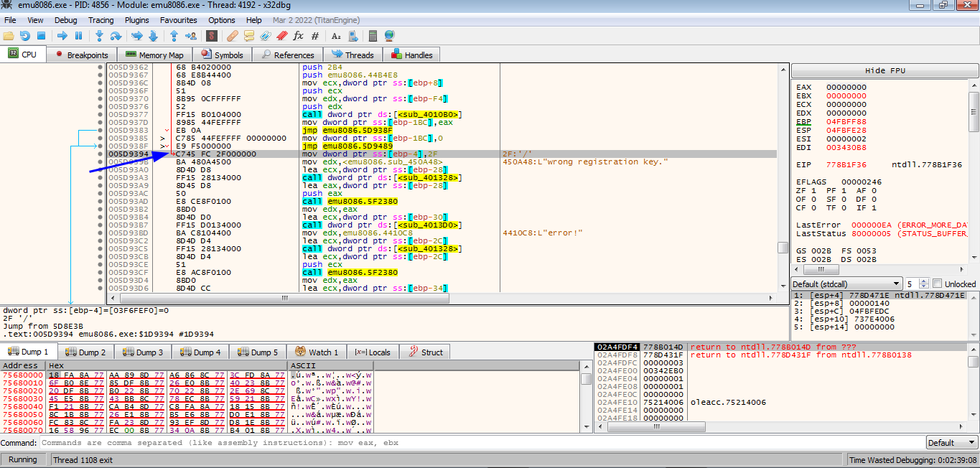The width and height of the screenshot is (980, 468).
Task: Stop the debuggee with the square icon
Action: (x=42, y=36)
